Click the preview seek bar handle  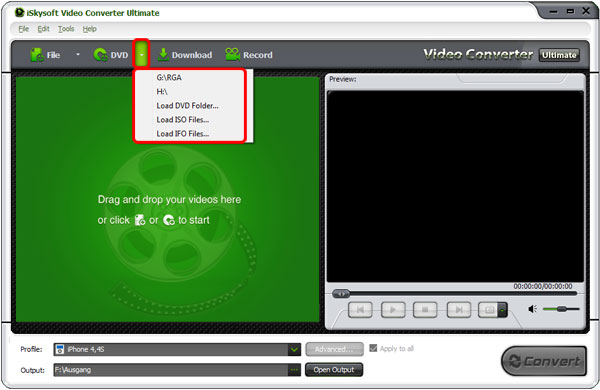coord(341,294)
